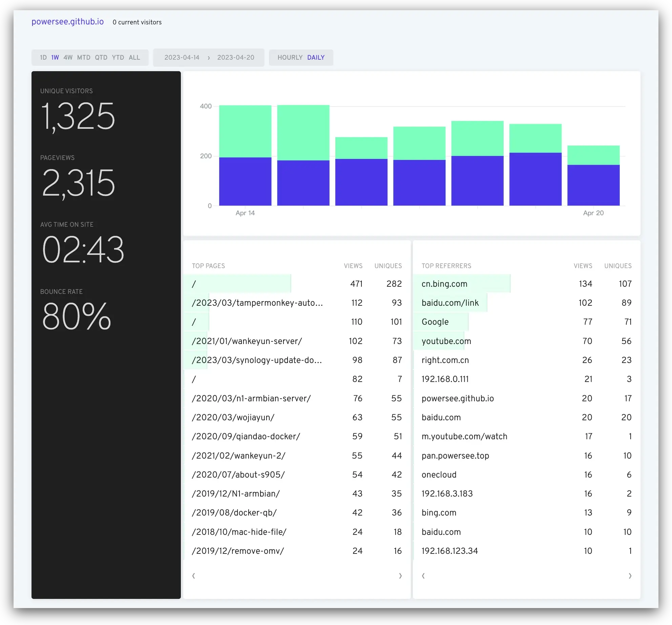Open the powersee.github.io site link
Viewport: 672px width, 625px height.
pyautogui.click(x=68, y=22)
